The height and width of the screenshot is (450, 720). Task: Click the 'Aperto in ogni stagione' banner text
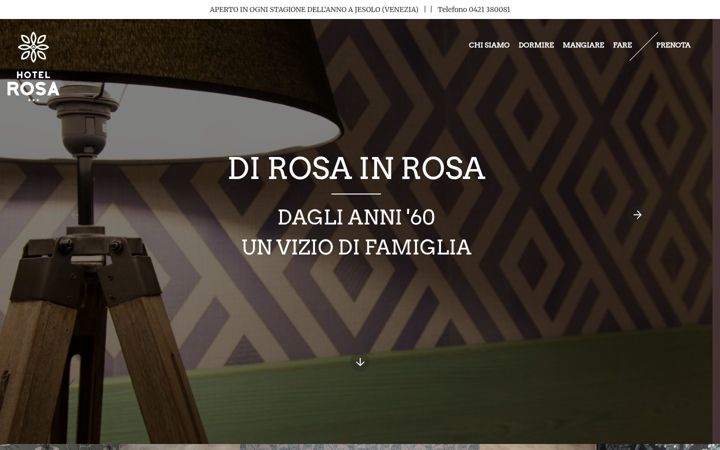click(x=314, y=9)
